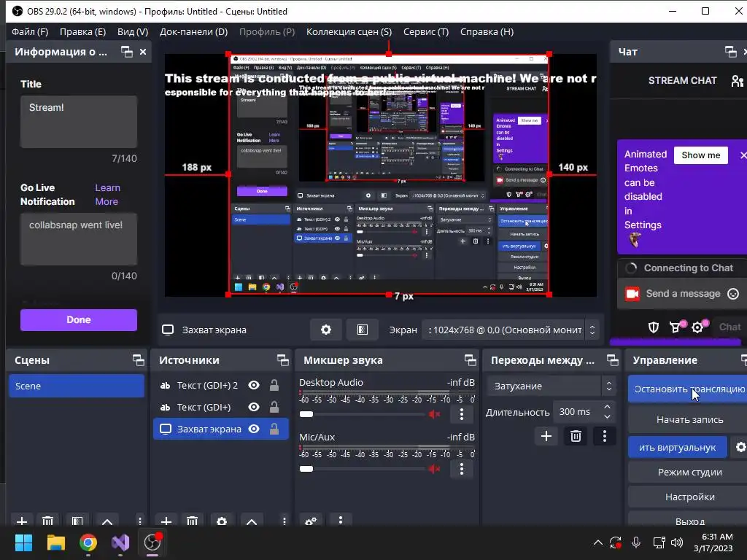Move scene up in Scenes panel
The width and height of the screenshot is (747, 560).
tap(107, 521)
